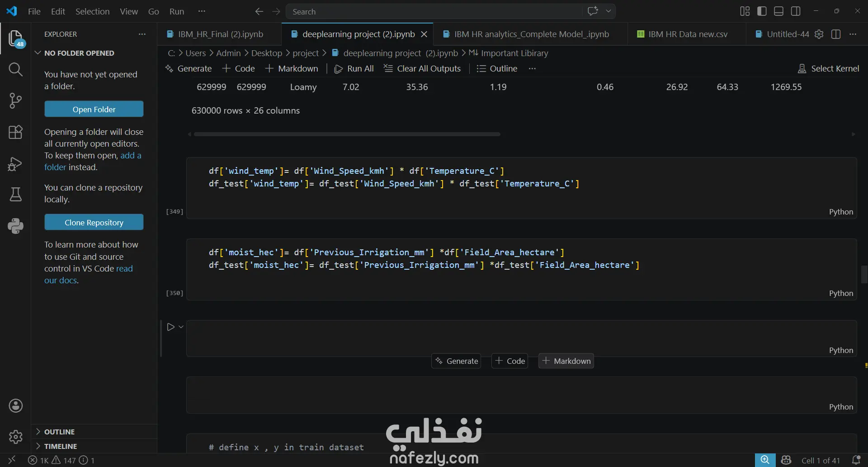The height and width of the screenshot is (467, 868).
Task: Open the Source Control view
Action: pos(16,100)
